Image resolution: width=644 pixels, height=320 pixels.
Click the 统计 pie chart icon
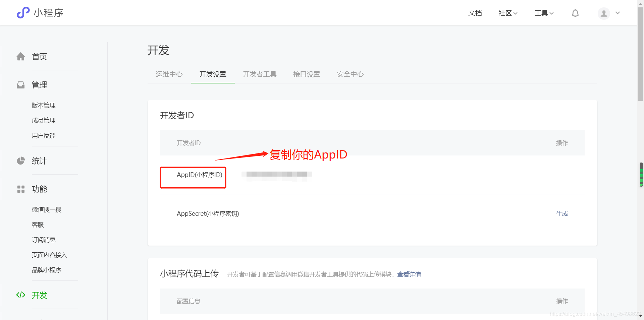point(21,161)
